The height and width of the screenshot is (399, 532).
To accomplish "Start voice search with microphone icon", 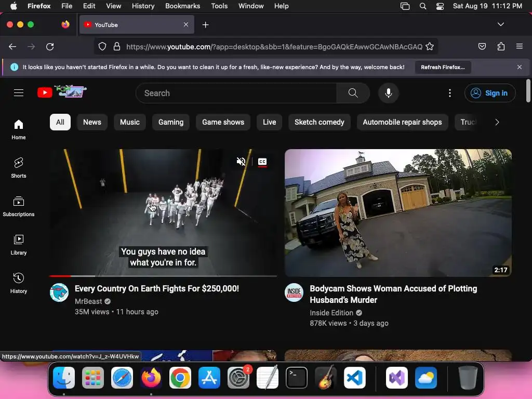I will click(389, 93).
